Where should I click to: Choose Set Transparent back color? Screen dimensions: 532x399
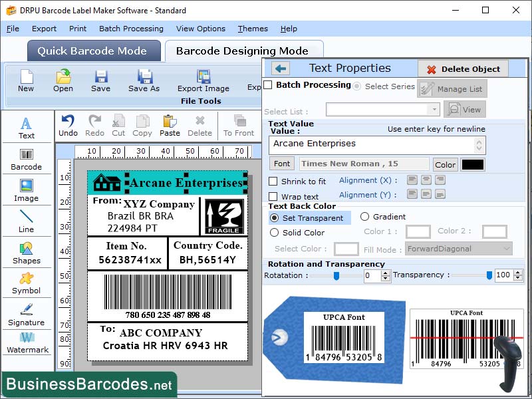tap(274, 218)
